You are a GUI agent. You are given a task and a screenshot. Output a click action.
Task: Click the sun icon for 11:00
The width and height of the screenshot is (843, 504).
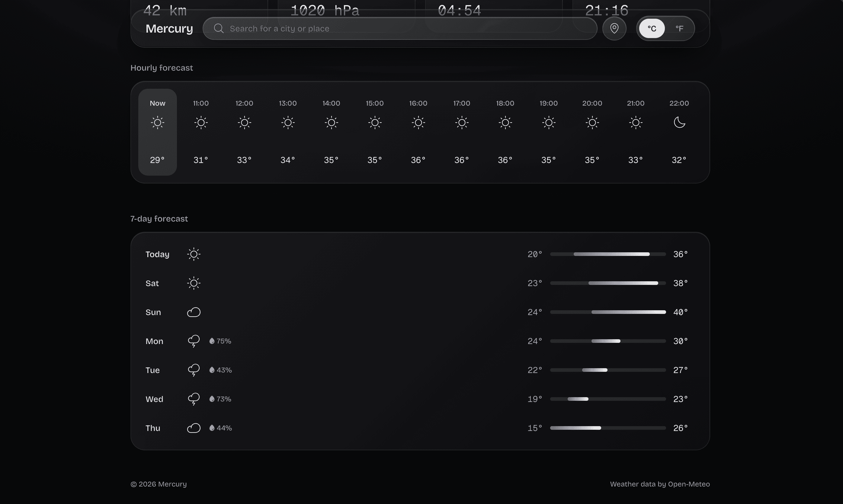201,123
